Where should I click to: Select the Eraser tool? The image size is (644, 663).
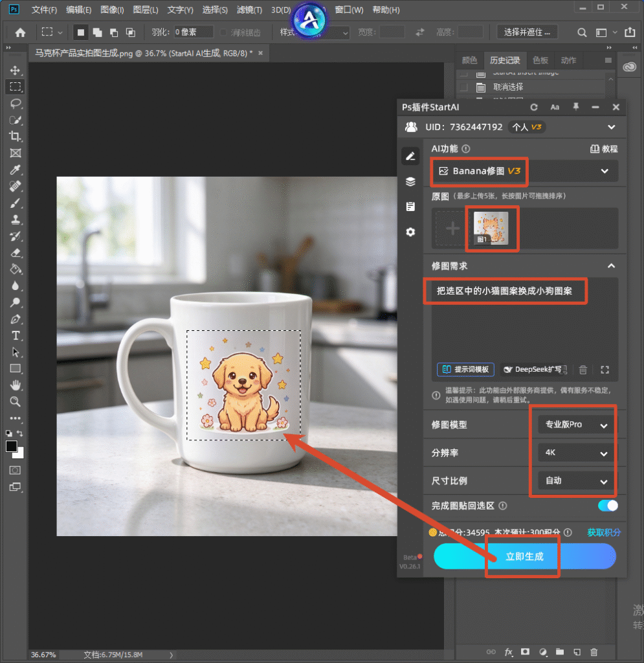16,253
